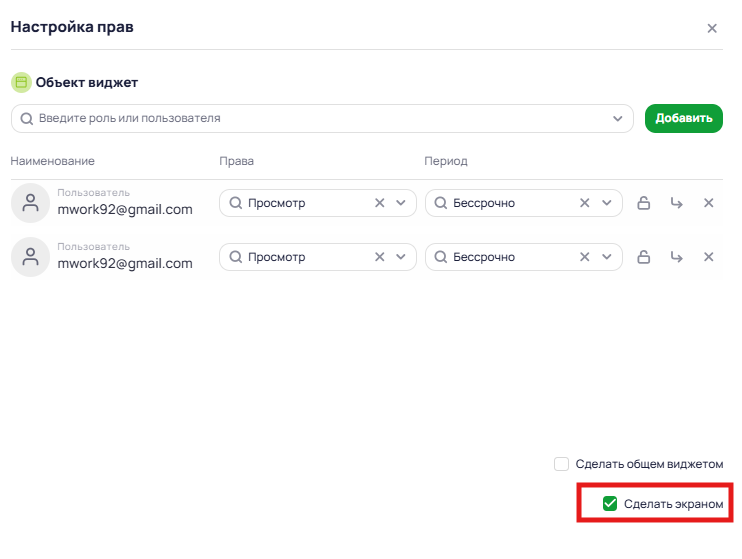Clear the second row Бессрочно period value
The height and width of the screenshot is (559, 742).
(585, 257)
